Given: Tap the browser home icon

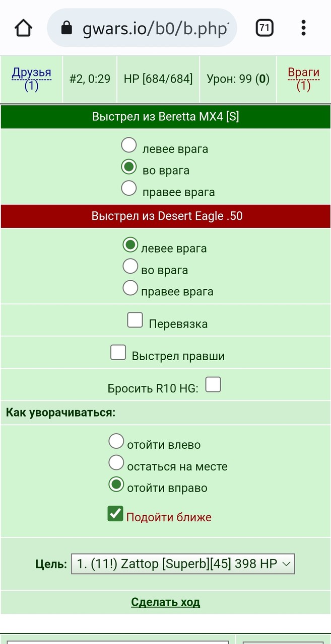Looking at the screenshot, I should tap(23, 28).
